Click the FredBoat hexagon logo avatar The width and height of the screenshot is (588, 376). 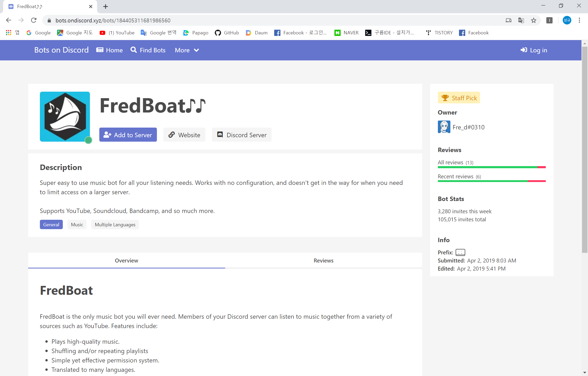pos(65,116)
